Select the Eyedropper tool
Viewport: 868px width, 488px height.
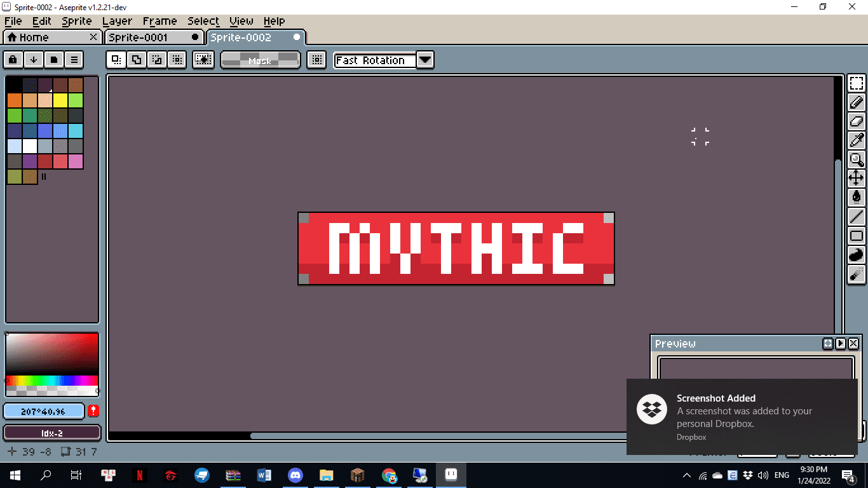pos(857,140)
